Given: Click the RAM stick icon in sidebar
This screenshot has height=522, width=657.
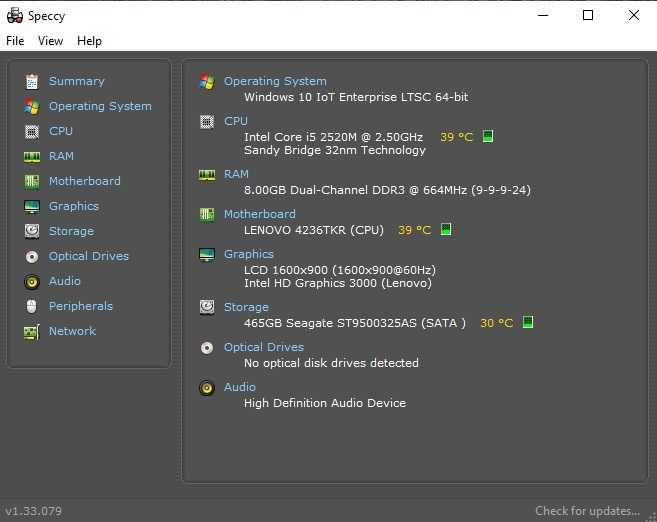Looking at the screenshot, I should (32, 157).
